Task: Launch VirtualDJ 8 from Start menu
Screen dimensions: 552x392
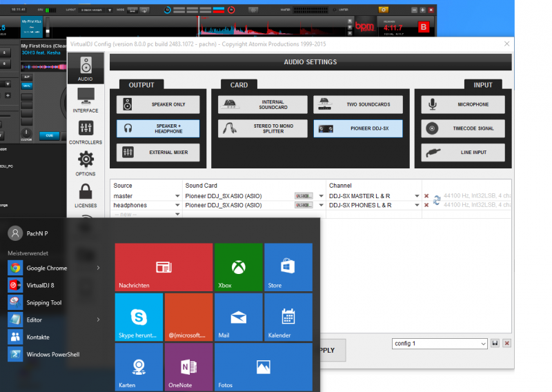Action: [x=41, y=285]
